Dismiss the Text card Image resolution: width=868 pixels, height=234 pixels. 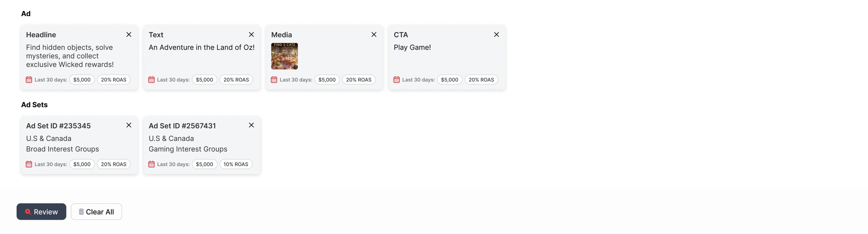click(251, 34)
